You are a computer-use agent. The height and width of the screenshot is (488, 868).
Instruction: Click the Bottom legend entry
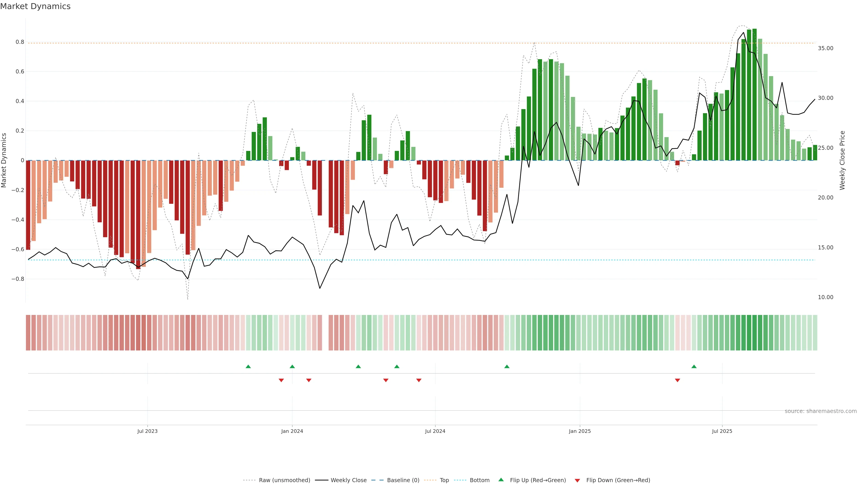pos(479,480)
